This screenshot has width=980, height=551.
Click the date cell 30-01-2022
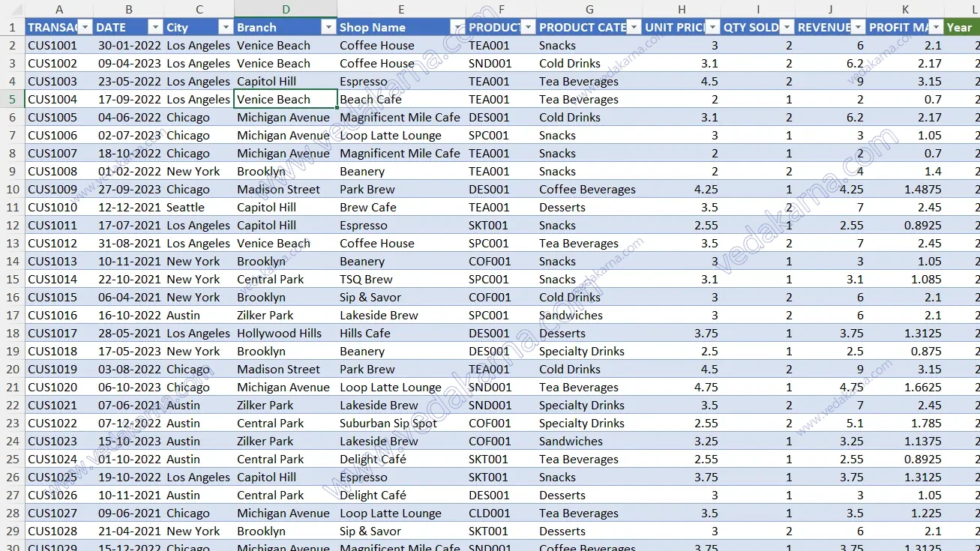pos(128,45)
